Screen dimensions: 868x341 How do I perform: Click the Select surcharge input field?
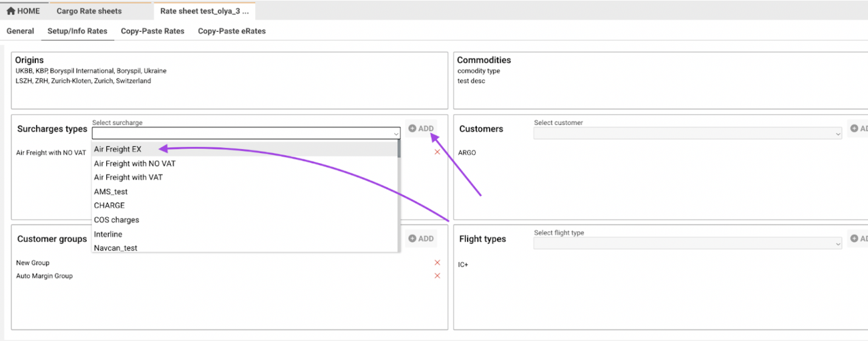tap(242, 133)
